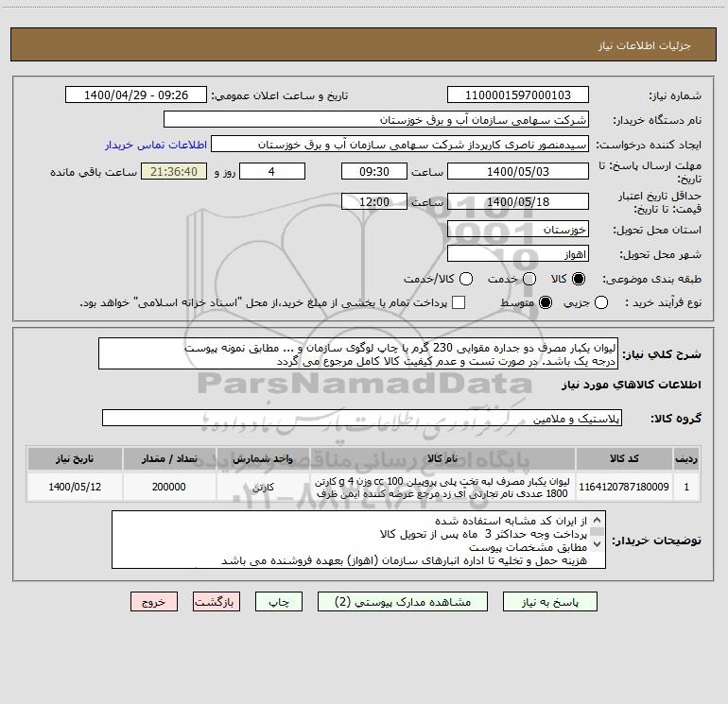Click the نوع فرآیند خرید label
Viewport: 728px width, 704px height.
[663, 302]
